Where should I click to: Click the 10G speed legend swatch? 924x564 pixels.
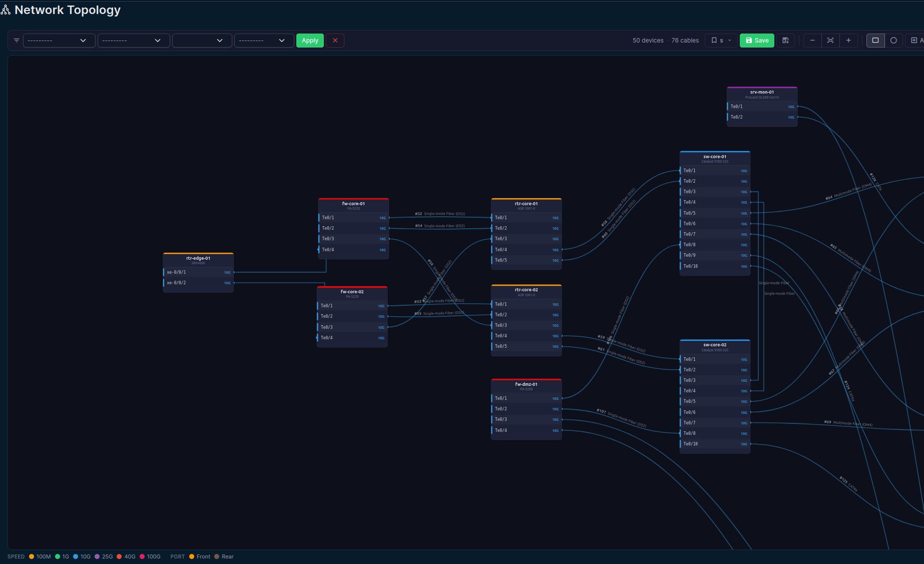(76, 556)
